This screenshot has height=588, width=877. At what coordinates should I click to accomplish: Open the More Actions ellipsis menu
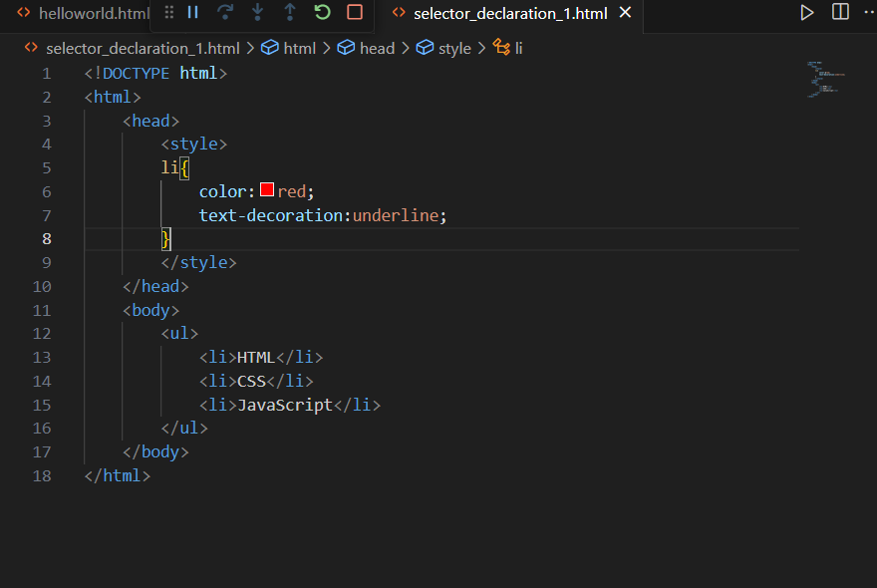click(870, 12)
